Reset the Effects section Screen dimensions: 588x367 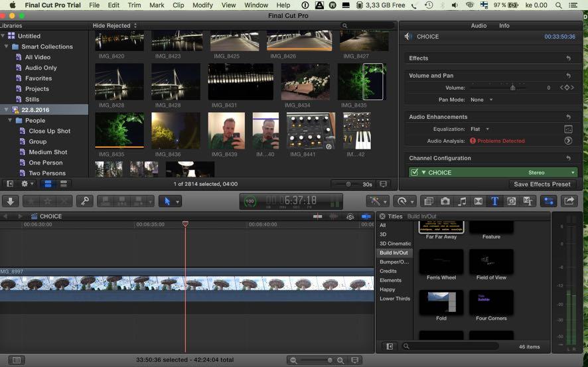(x=569, y=58)
